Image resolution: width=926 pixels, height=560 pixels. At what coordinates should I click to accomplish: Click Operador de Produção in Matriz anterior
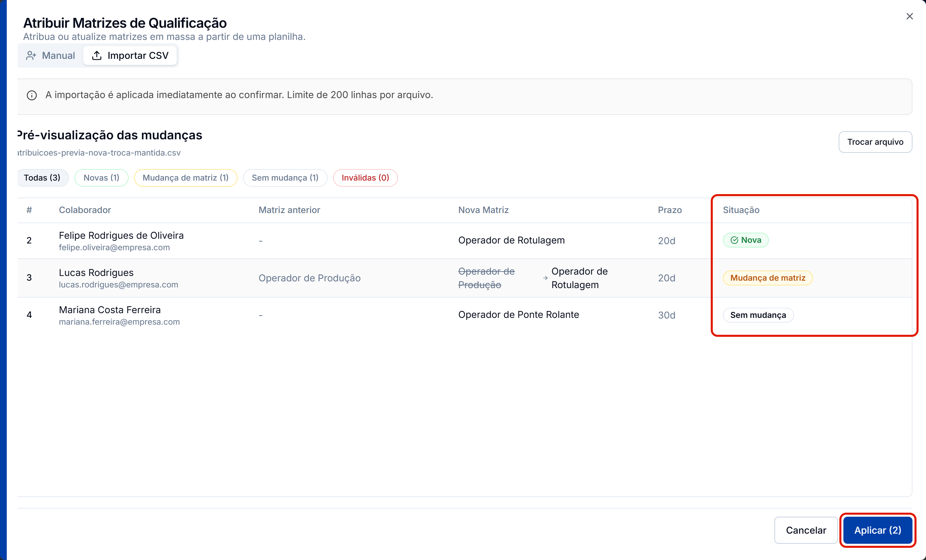coord(310,278)
